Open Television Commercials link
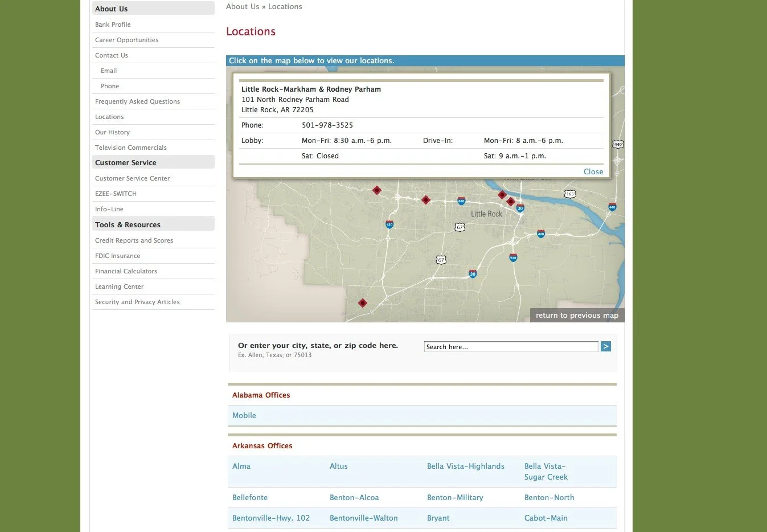767x532 pixels. point(131,148)
